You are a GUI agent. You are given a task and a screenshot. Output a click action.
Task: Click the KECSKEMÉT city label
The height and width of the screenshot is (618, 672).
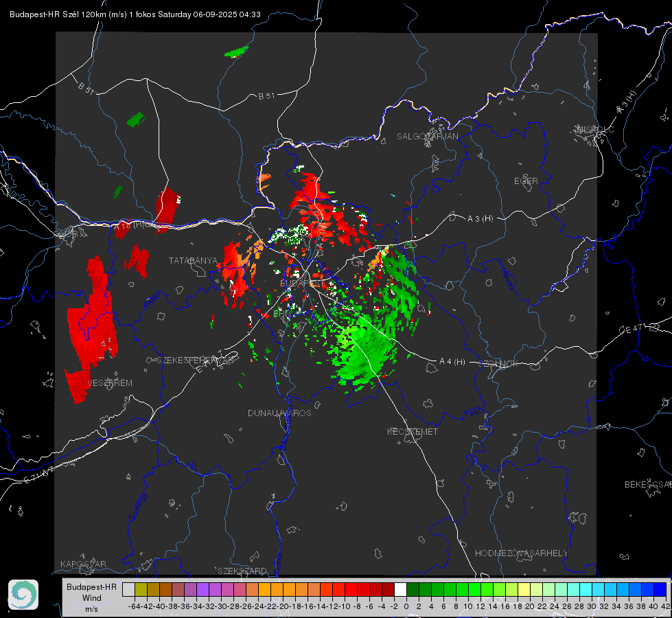[x=413, y=431]
